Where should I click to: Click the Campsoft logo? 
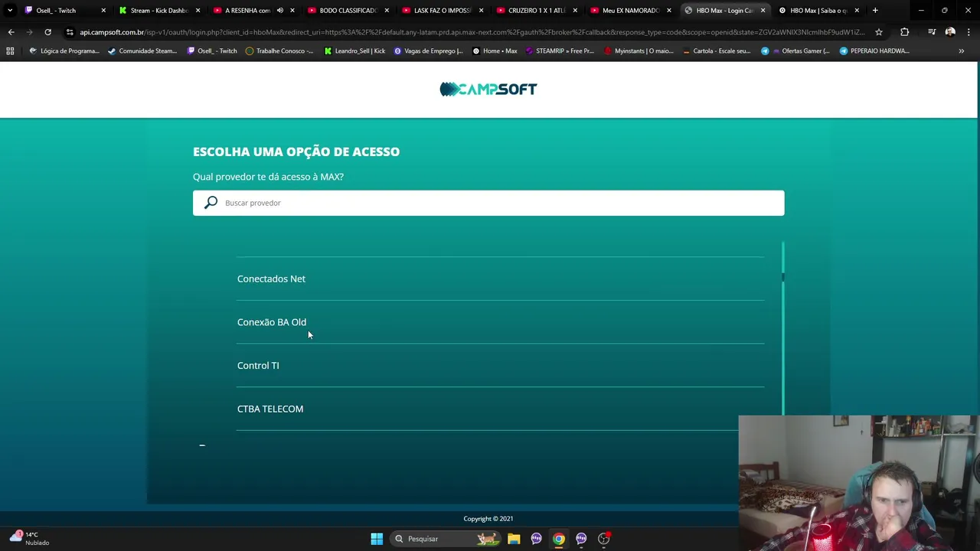click(x=488, y=90)
